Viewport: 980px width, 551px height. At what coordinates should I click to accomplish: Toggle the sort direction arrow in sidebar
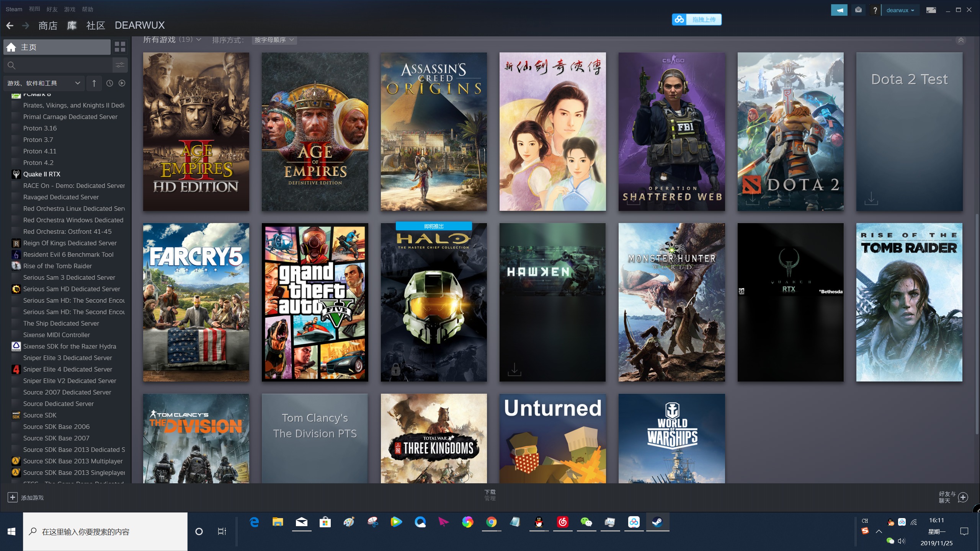point(94,83)
